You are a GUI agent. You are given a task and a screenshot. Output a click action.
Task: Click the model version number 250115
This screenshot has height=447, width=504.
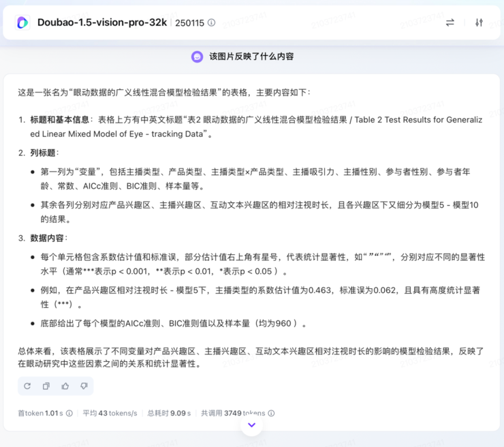189,22
